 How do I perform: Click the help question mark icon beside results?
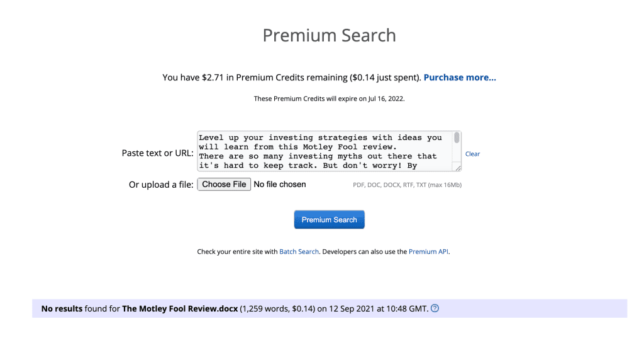coord(435,308)
